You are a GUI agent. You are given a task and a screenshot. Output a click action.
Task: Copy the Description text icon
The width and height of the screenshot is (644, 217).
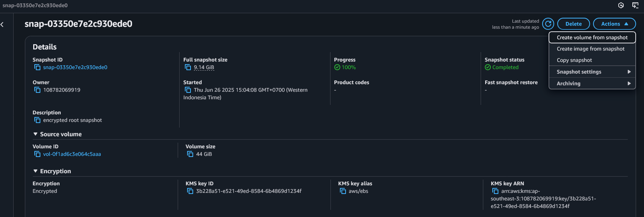pyautogui.click(x=37, y=120)
